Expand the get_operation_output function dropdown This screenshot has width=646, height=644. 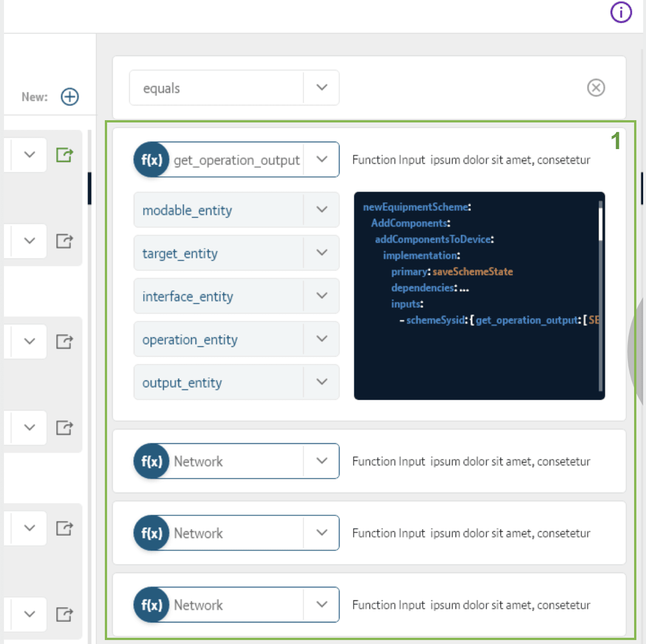coord(321,160)
